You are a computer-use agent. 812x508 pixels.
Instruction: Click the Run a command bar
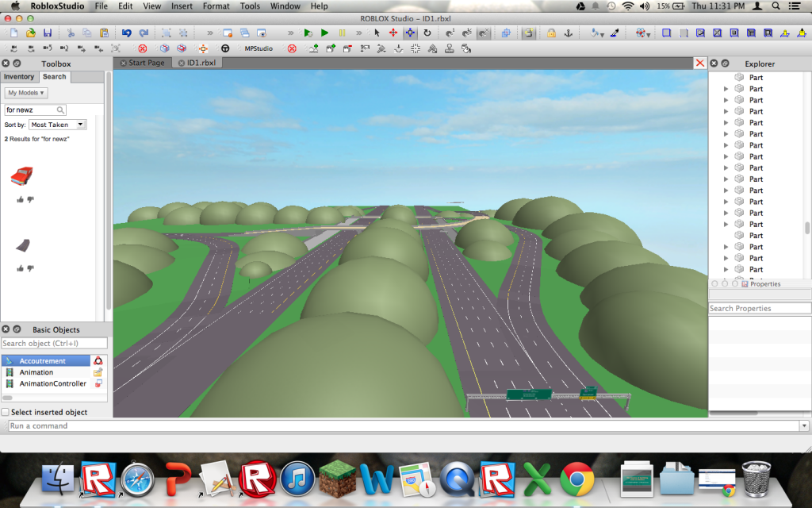(x=404, y=425)
